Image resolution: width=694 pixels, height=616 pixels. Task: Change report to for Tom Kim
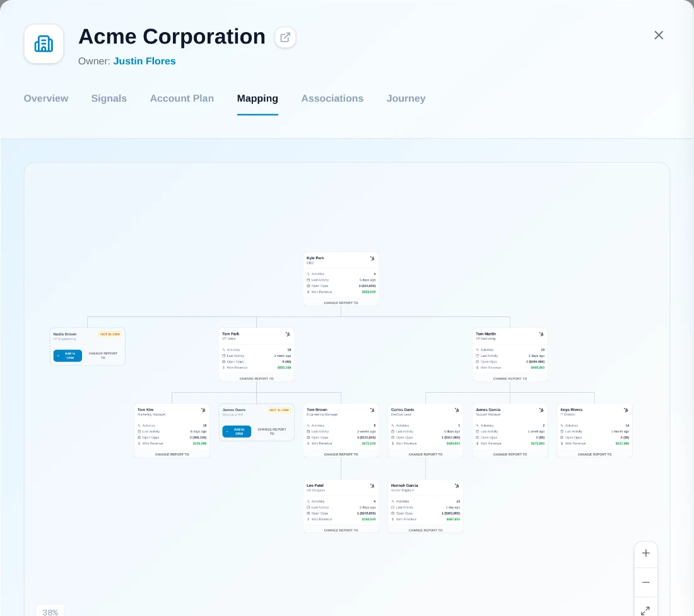[172, 454]
